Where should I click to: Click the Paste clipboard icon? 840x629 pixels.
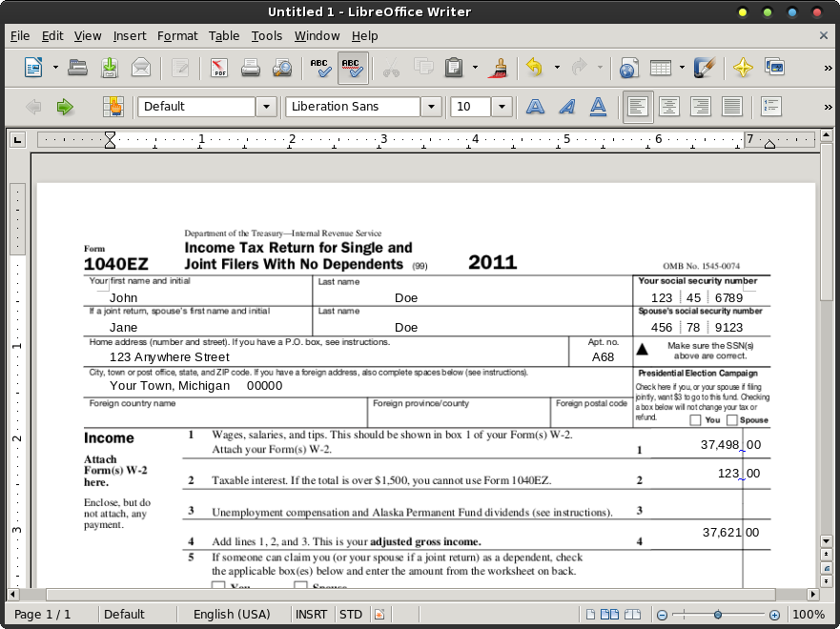(454, 68)
